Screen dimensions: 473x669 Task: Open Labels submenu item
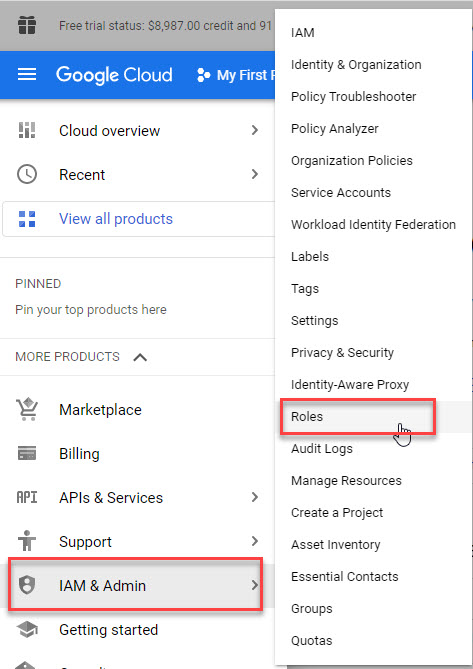pos(310,257)
